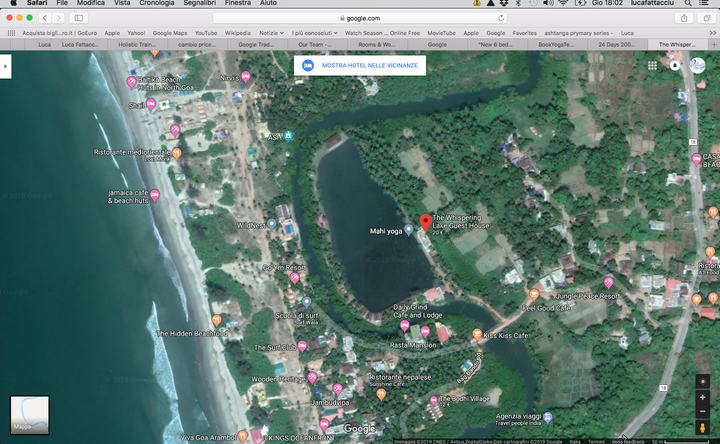
Task: Open the Nirvis hotel marker
Action: click(x=246, y=77)
